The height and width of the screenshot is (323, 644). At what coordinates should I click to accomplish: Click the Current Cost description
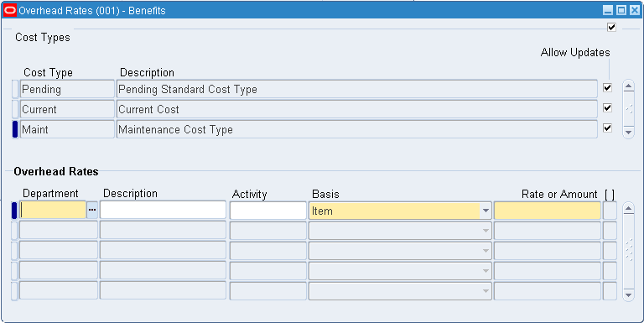[357, 109]
